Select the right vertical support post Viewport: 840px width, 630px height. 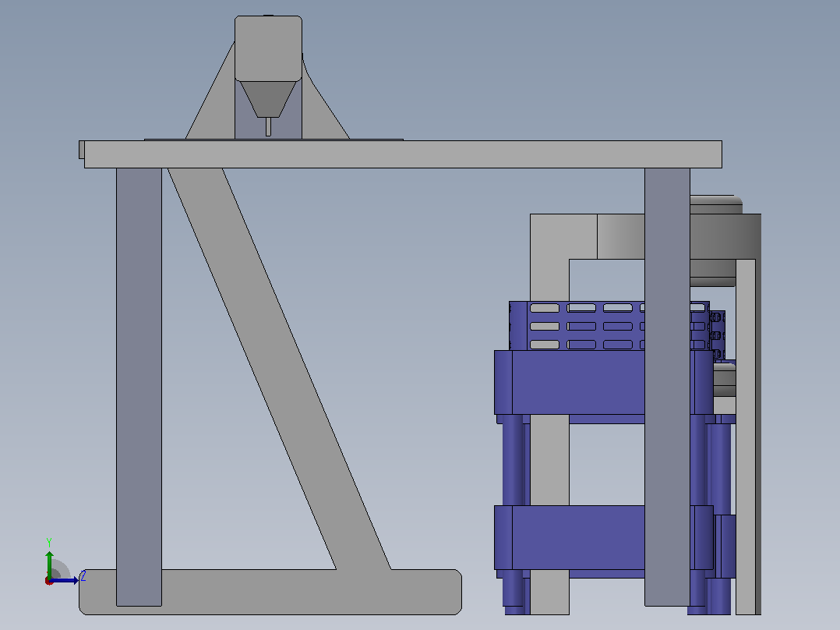(667, 386)
